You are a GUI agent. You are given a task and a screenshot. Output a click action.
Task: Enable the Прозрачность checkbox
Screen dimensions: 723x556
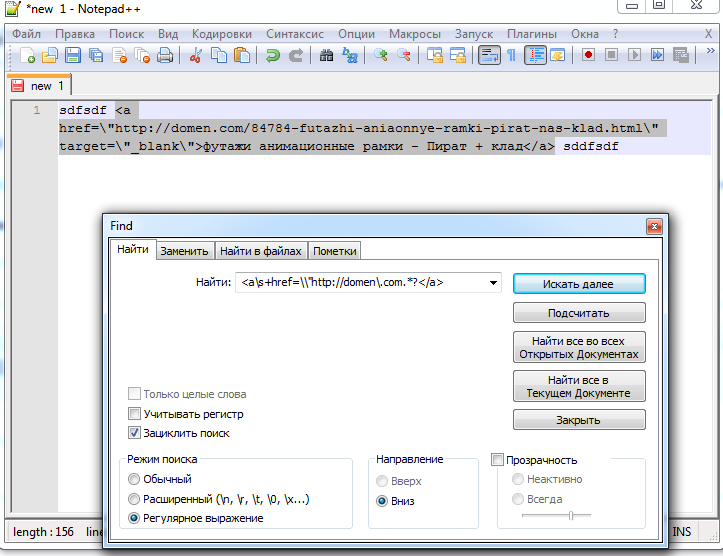click(x=498, y=460)
